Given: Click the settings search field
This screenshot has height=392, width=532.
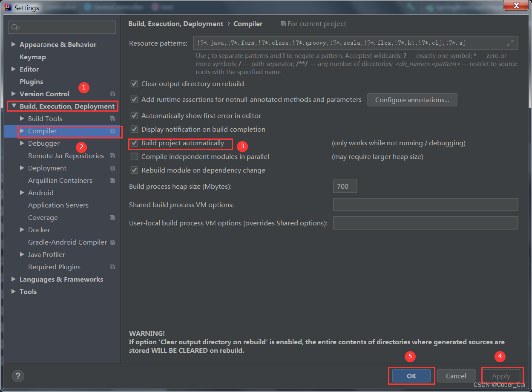Looking at the screenshot, I should point(62,27).
